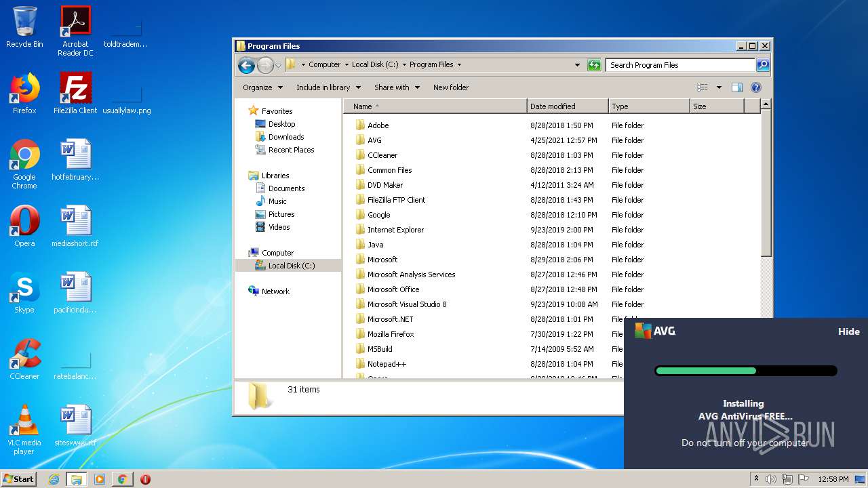Viewport: 868px width, 488px height.
Task: Click Explorer Forward navigation button
Action: click(265, 65)
